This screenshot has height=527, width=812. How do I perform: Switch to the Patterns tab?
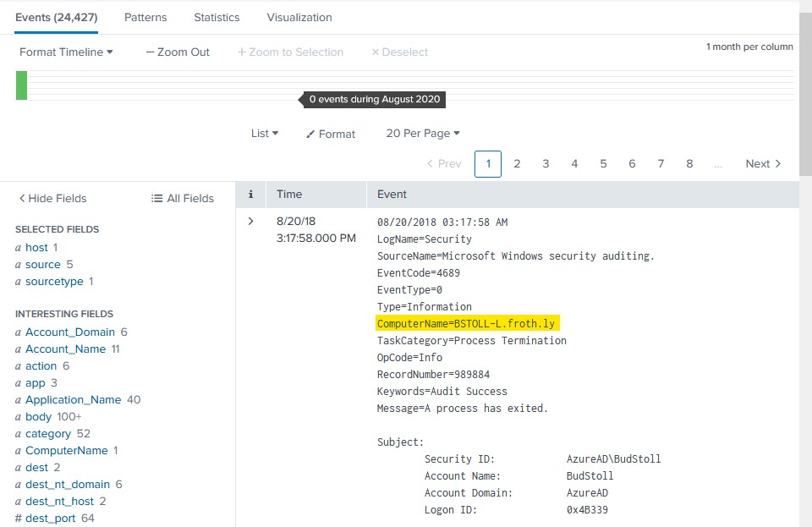pyautogui.click(x=145, y=17)
